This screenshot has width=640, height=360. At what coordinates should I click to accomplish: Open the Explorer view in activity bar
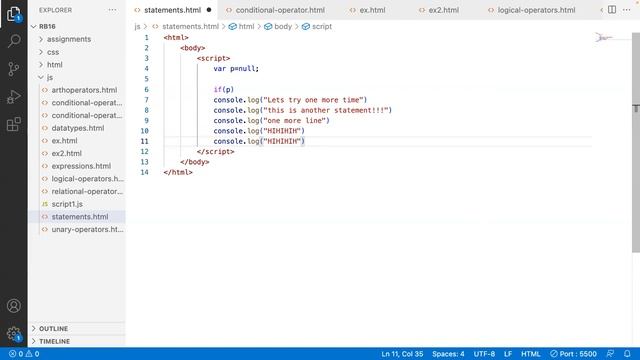point(14,14)
